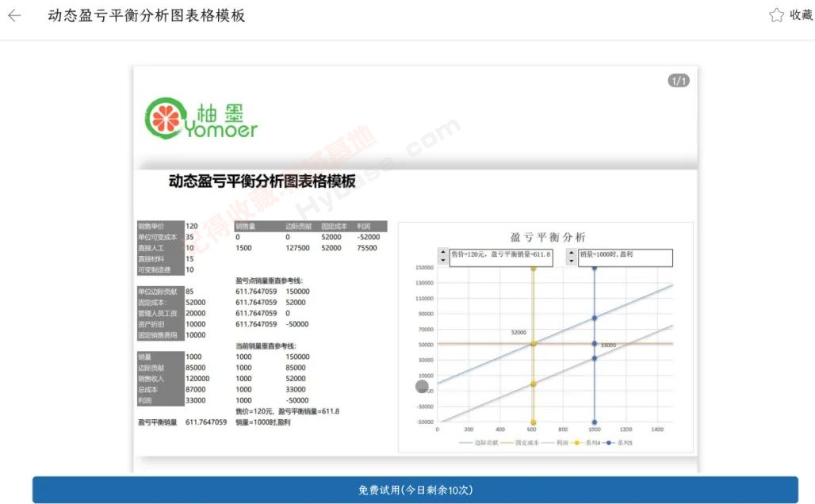This screenshot has height=504, width=815.
Task: Click the 当前销量垂直参考线 heading
Action: tap(266, 346)
